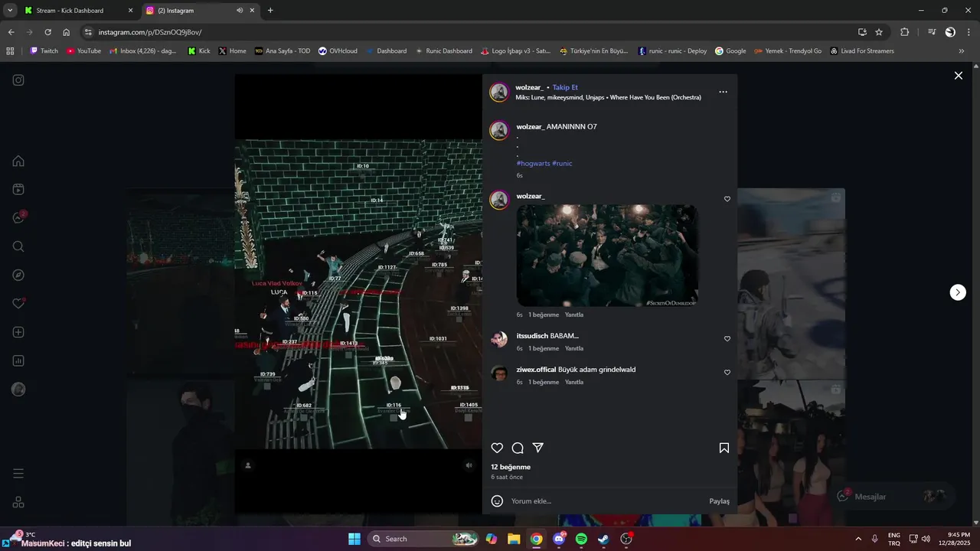Close the Instagram browser tab
Viewport: 980px width, 551px height.
point(252,11)
